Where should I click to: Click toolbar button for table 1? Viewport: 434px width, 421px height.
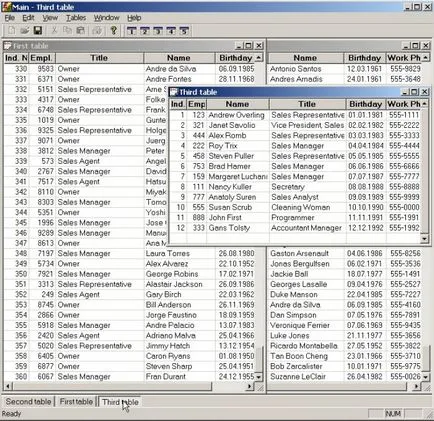(132, 31)
